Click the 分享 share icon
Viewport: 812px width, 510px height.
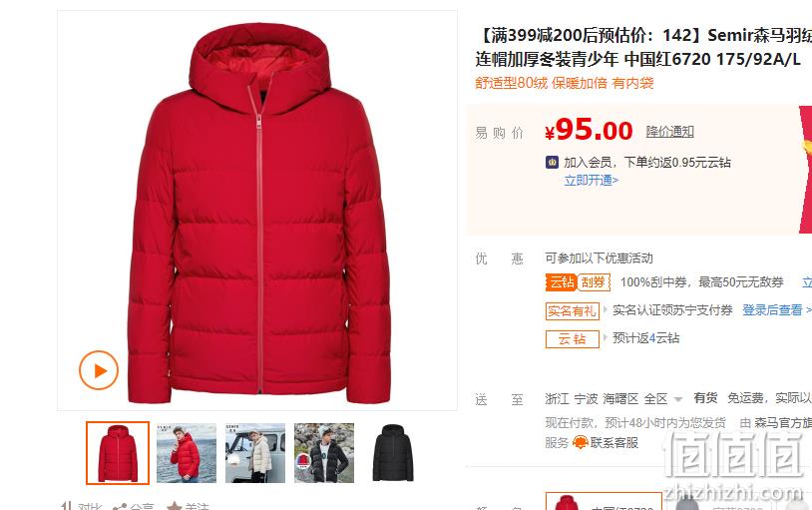pyautogui.click(x=120, y=507)
